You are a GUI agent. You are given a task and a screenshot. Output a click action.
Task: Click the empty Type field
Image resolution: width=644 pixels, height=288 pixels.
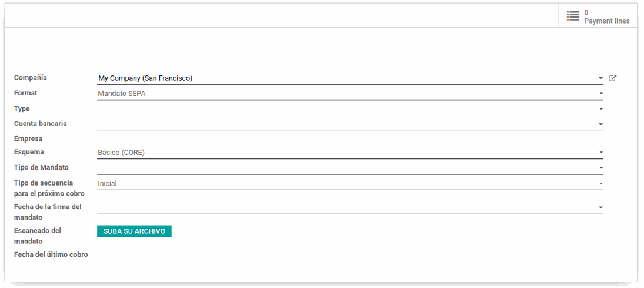coord(346,109)
